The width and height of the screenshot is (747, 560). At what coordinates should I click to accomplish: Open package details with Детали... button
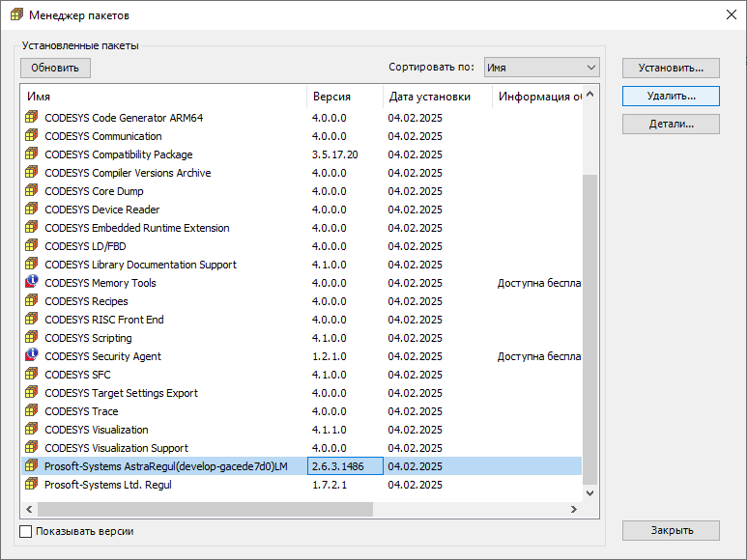(x=671, y=124)
